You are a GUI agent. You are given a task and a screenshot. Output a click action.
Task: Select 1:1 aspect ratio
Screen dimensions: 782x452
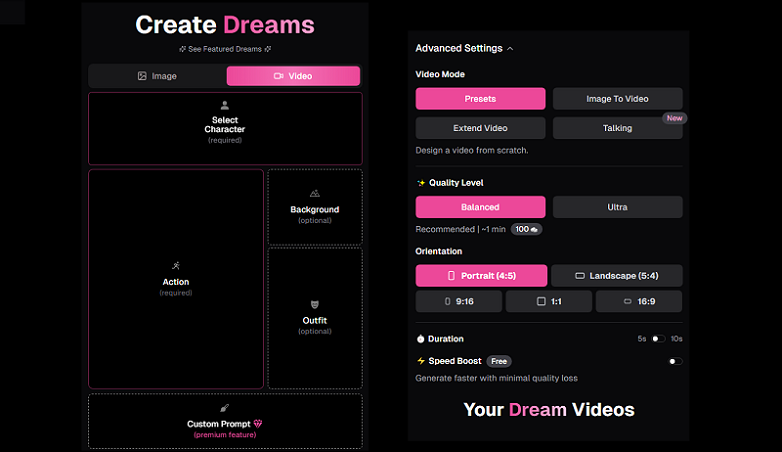click(x=549, y=301)
